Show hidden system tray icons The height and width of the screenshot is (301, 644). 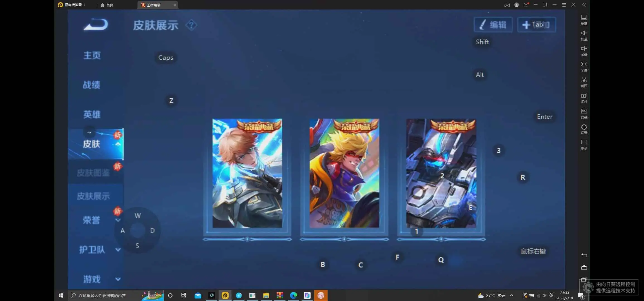pos(512,295)
